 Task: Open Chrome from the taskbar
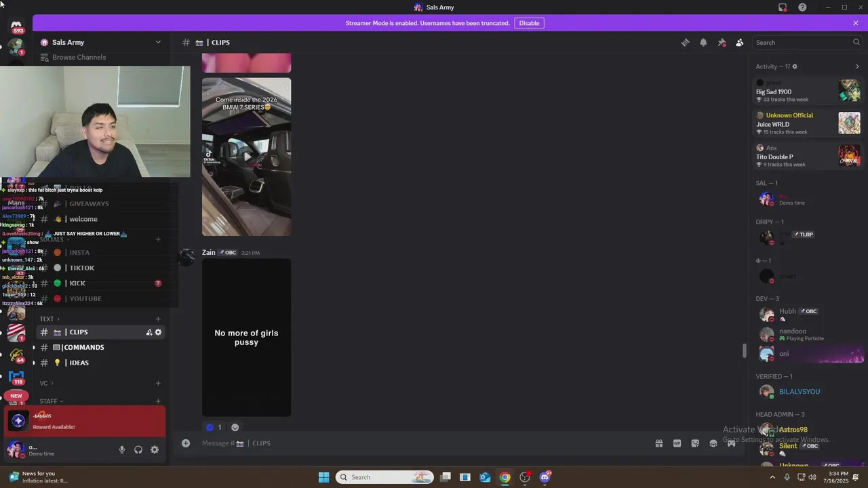pyautogui.click(x=505, y=477)
